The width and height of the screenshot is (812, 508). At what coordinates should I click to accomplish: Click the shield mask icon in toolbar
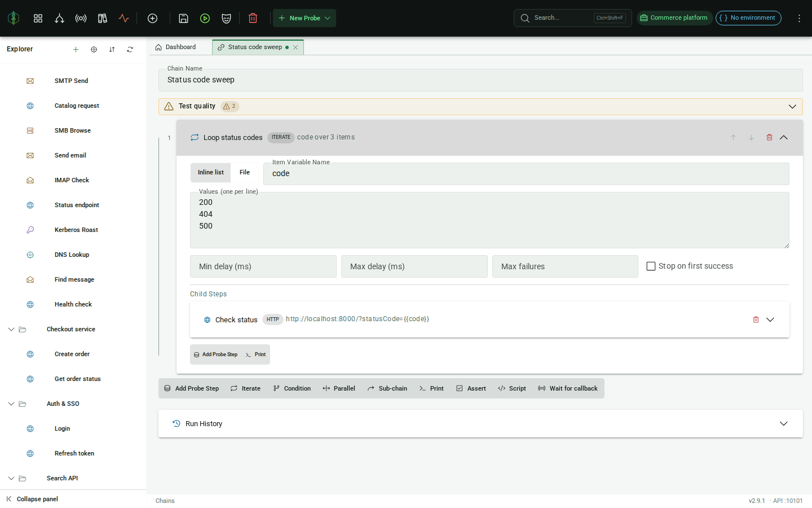coord(226,18)
